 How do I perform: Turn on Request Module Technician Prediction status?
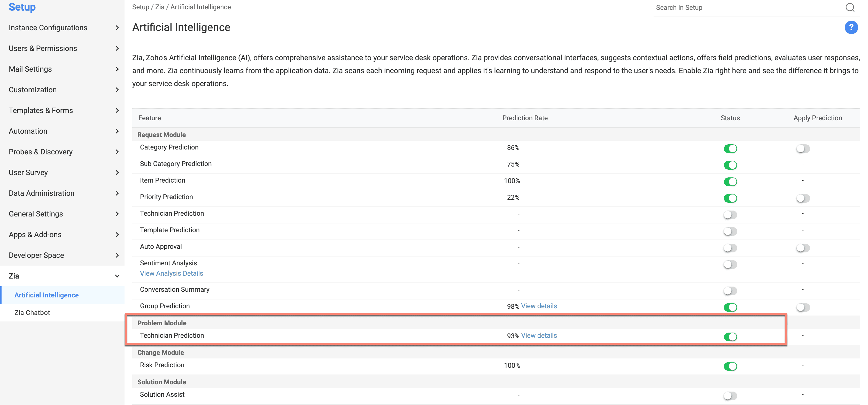(x=730, y=215)
